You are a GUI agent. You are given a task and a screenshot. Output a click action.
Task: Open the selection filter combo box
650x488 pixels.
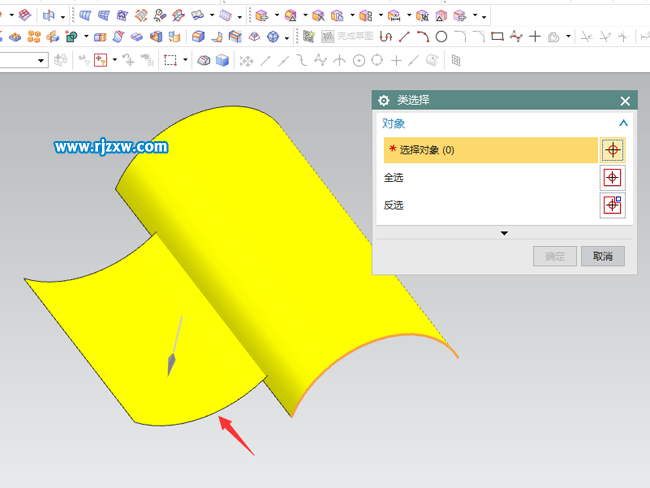[24, 60]
